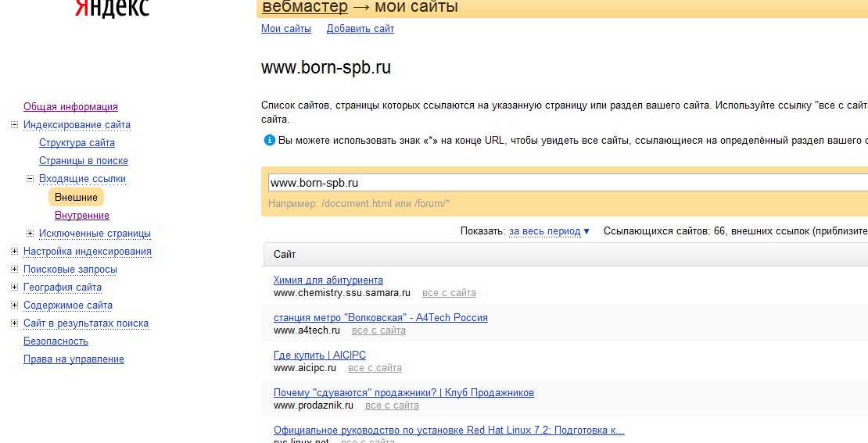Expand the Настройка индексирования section
The height and width of the screenshot is (443, 868).
pyautogui.click(x=14, y=252)
